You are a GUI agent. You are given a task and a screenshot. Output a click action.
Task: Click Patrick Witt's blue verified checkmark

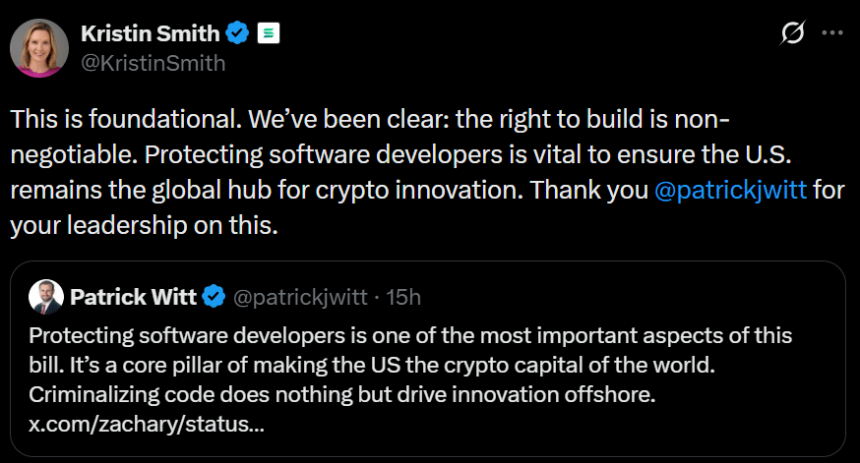214,296
